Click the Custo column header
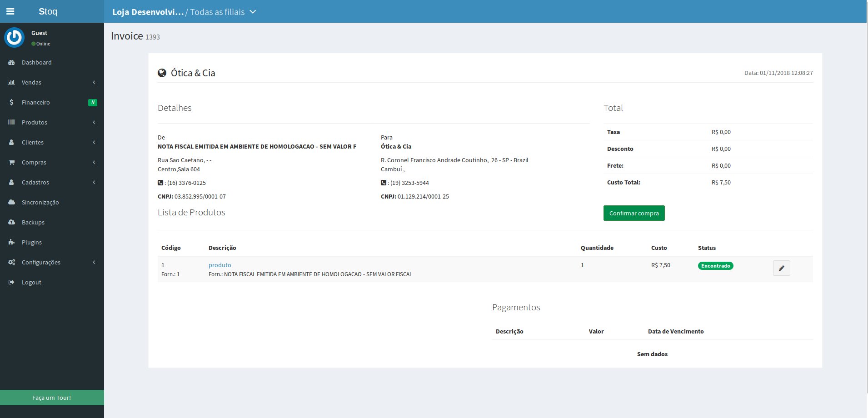The width and height of the screenshot is (868, 418). coord(659,248)
